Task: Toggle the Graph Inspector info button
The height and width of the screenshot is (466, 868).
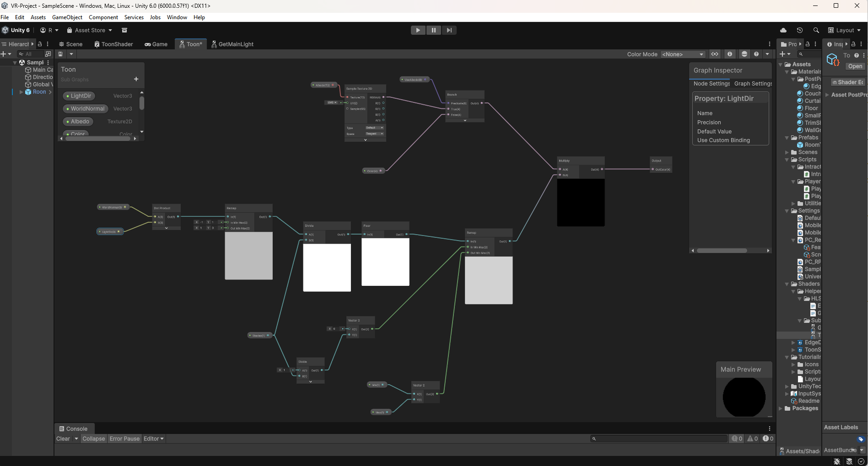Action: 730,54
